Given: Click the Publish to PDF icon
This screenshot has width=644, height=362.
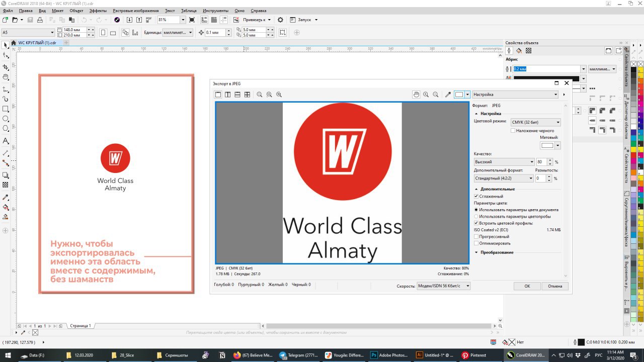Looking at the screenshot, I should point(148,20).
